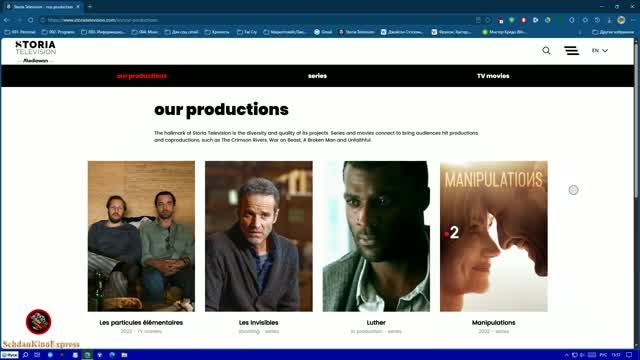The height and width of the screenshot is (360, 640).
Task: Expand the EN language dropdown
Action: (x=600, y=51)
